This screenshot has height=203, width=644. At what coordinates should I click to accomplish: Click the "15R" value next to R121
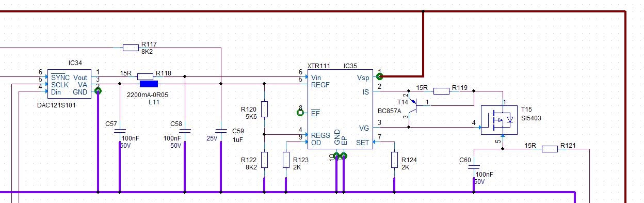pyautogui.click(x=530, y=146)
